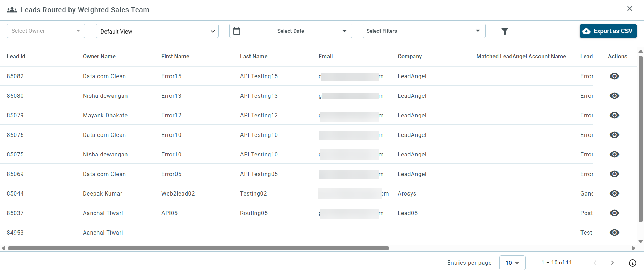The image size is (644, 272).
Task: Sort by Lead Id column header
Action: pos(16,57)
